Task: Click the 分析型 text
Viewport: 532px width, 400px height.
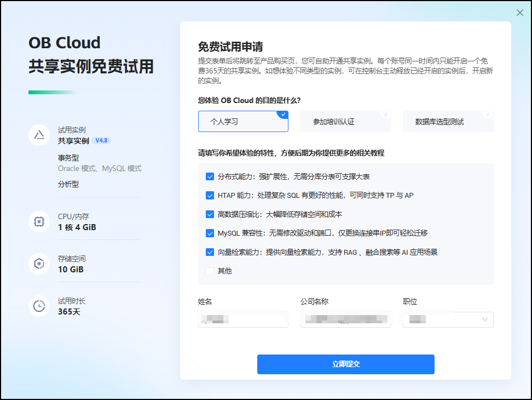Action: coord(68,184)
